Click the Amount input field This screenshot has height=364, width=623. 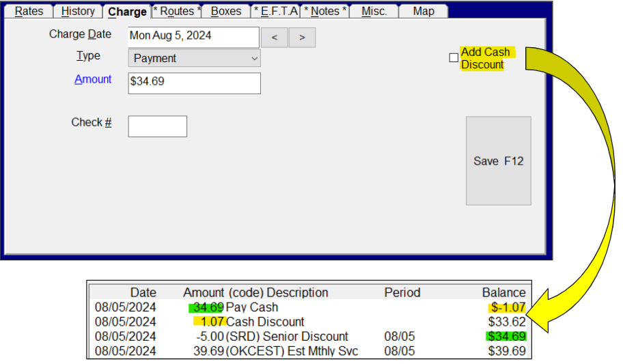[x=194, y=83]
